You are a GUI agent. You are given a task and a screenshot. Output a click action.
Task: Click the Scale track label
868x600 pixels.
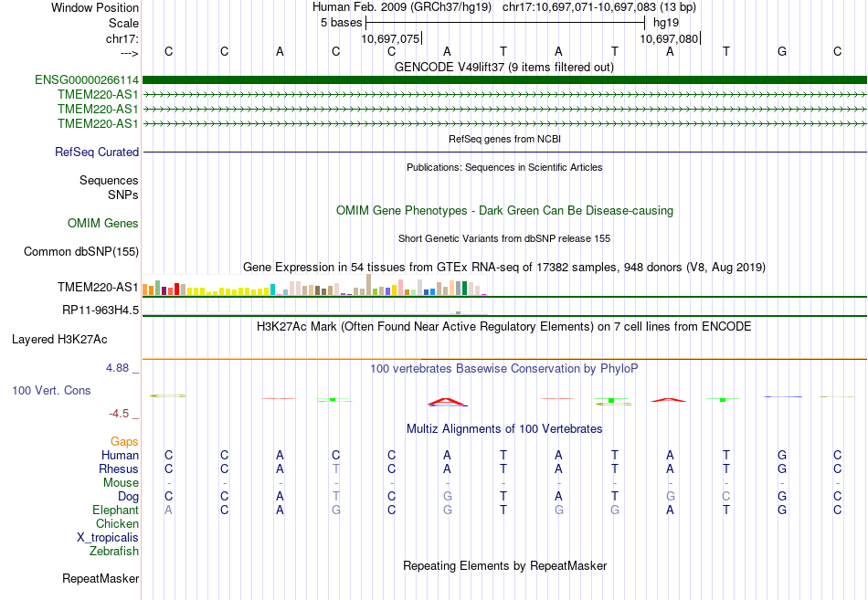(123, 23)
